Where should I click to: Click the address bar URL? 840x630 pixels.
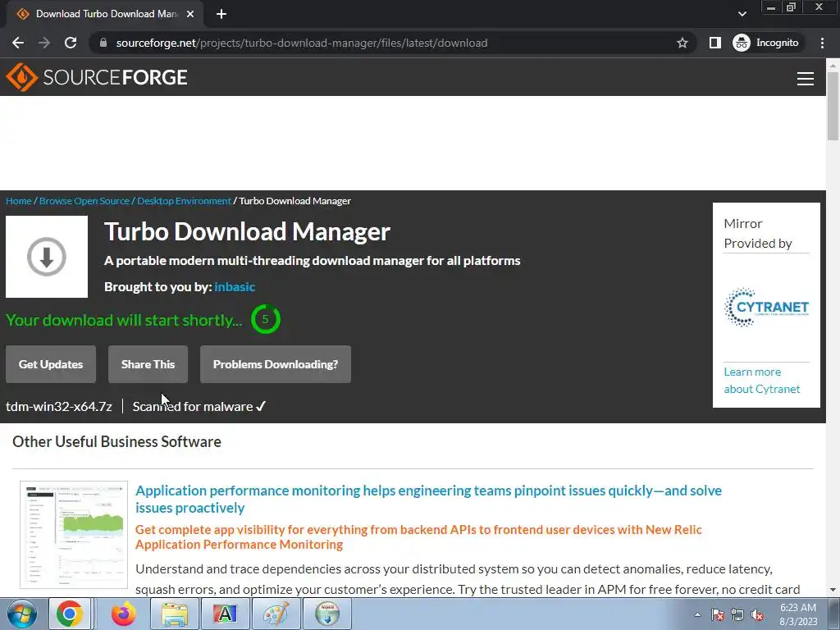point(302,43)
